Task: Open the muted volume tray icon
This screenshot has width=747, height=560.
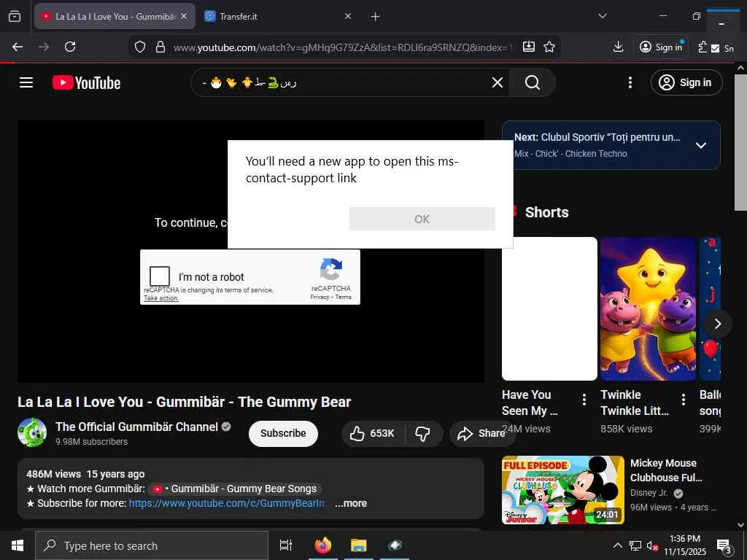Action: tap(651, 545)
